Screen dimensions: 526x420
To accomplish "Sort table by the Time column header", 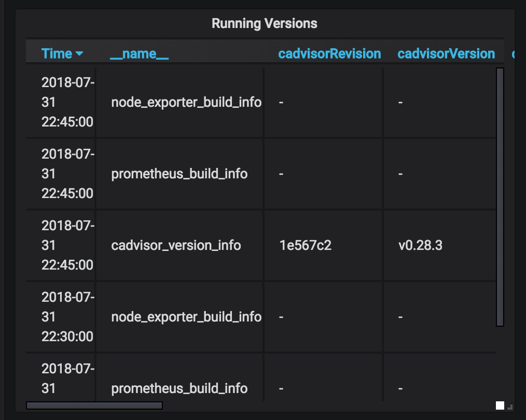I will point(57,54).
